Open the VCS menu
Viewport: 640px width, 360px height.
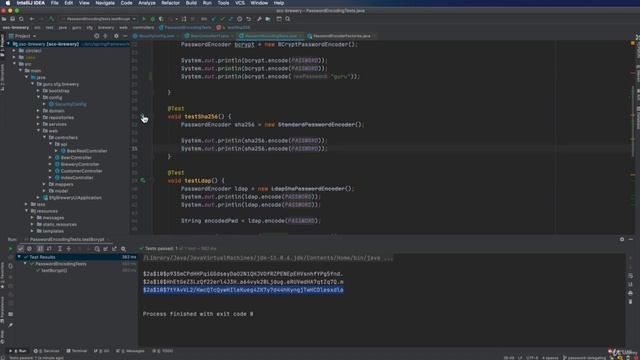click(240, 3)
